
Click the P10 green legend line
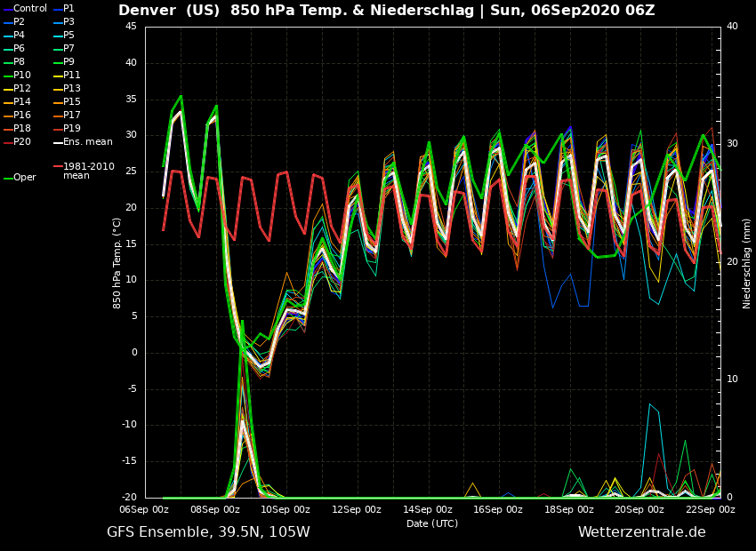(8, 76)
